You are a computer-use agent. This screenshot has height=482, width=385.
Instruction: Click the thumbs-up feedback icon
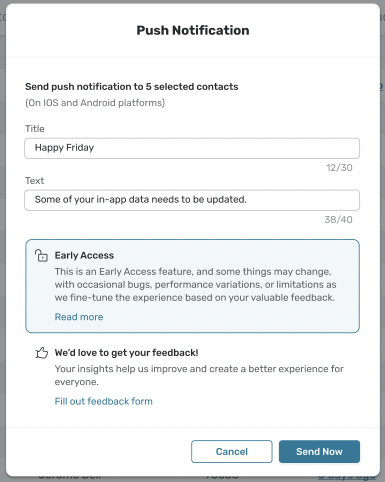point(42,353)
